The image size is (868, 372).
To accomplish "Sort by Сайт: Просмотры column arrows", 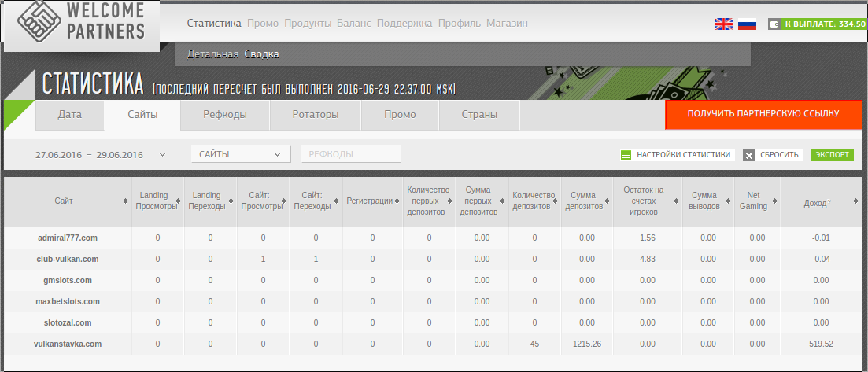I will coord(284,201).
